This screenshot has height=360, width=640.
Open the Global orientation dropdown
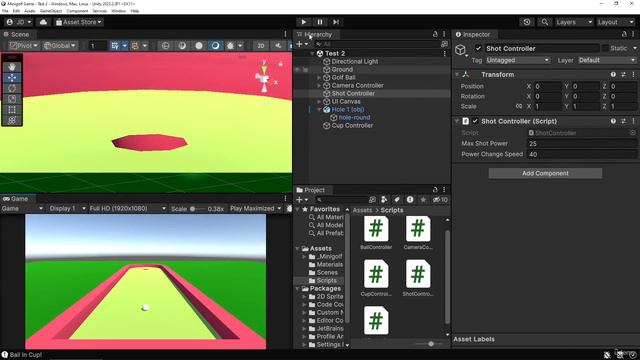(60, 46)
